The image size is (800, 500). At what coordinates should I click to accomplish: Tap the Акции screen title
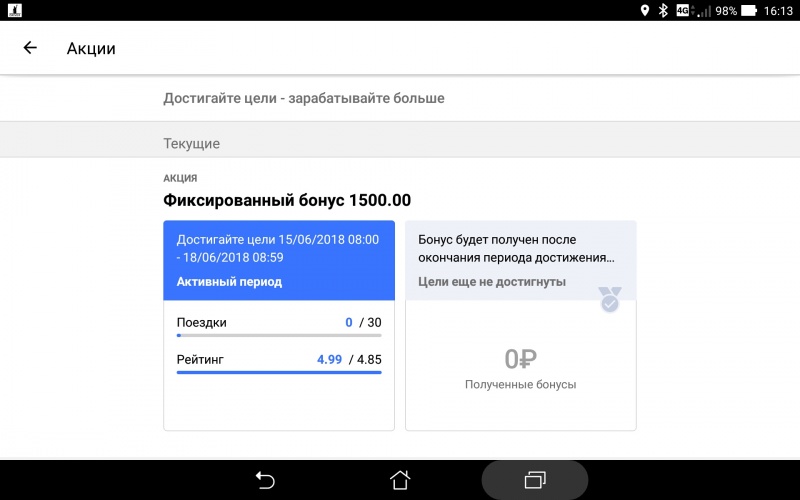(91, 48)
